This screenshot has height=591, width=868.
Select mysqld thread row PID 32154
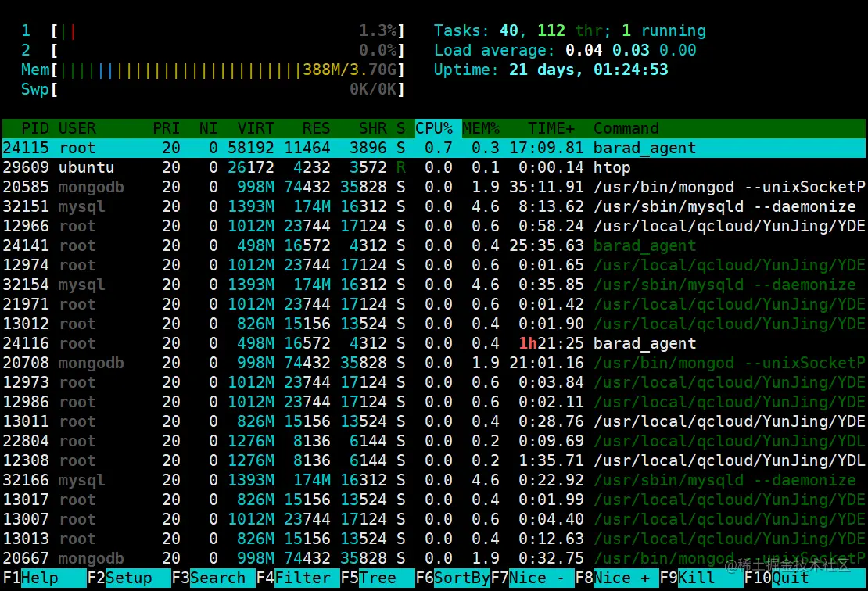click(434, 285)
